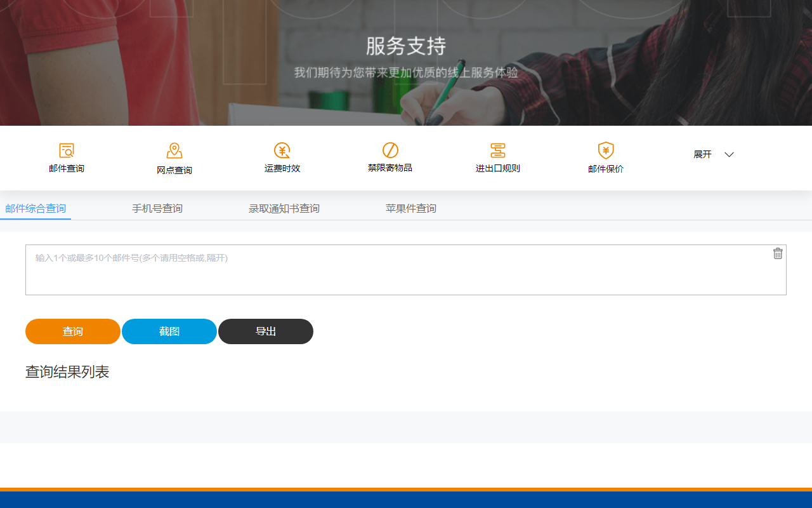Select the 邮件保价 mail insurance icon

605,157
